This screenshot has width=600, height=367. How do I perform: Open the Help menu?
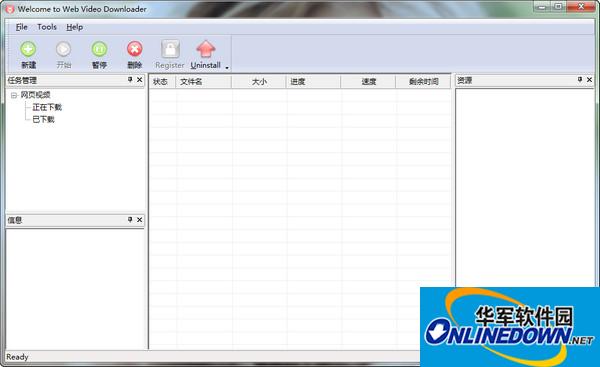tap(75, 27)
